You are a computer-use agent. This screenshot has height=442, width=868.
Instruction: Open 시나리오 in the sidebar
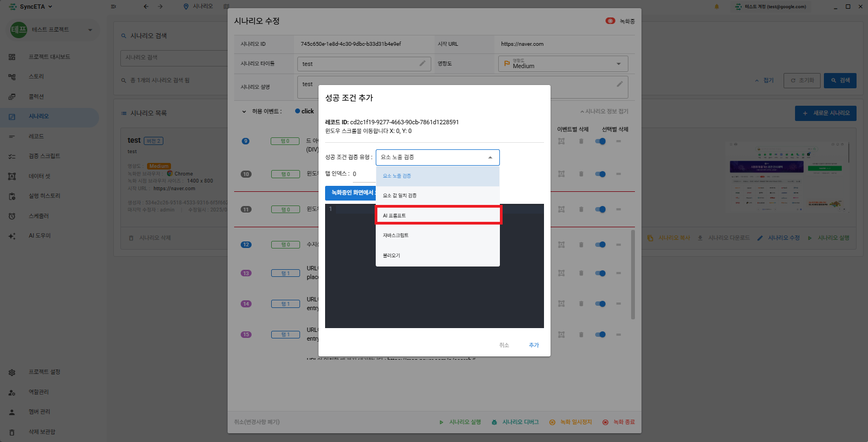(x=49, y=117)
